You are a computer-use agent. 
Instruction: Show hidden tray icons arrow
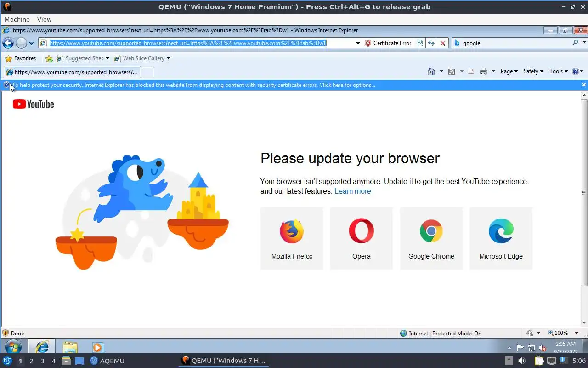pos(509,348)
